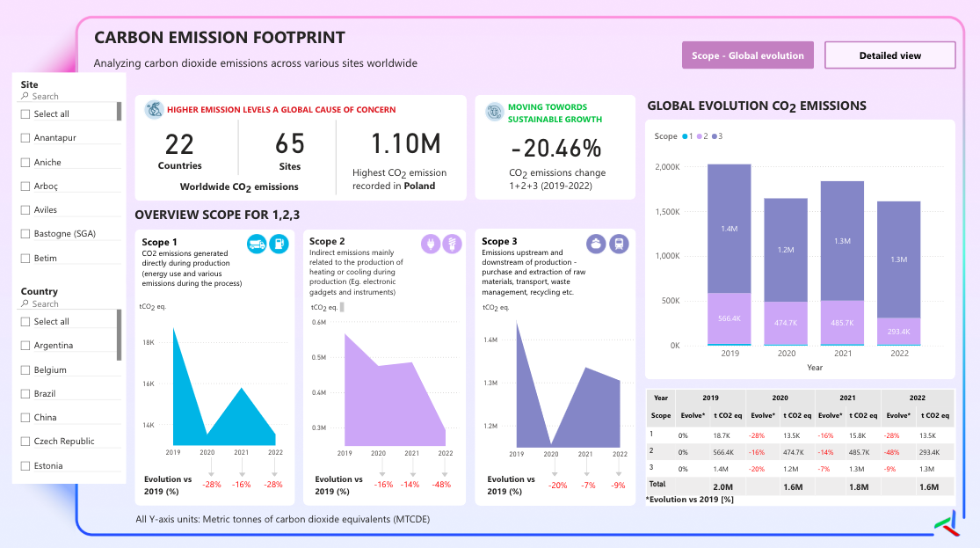Image resolution: width=980 pixels, height=548 pixels.
Task: Check the Betim site checkbox
Action: pyautogui.click(x=25, y=259)
